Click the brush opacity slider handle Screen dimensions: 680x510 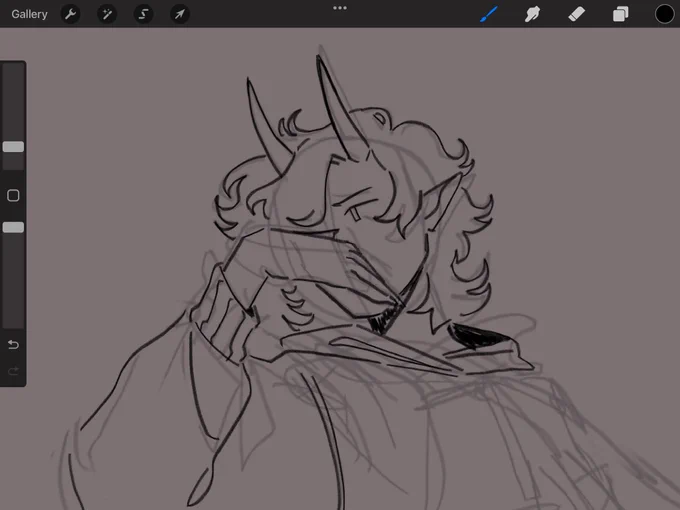[x=13, y=227]
